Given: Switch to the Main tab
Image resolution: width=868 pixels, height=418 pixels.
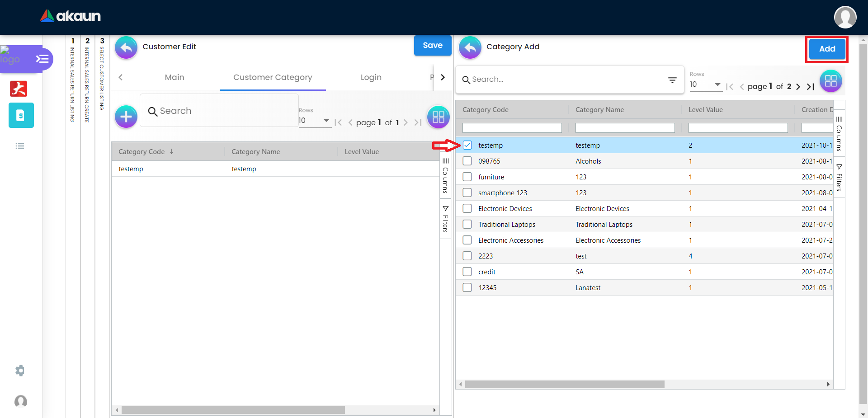Looking at the screenshot, I should 174,77.
